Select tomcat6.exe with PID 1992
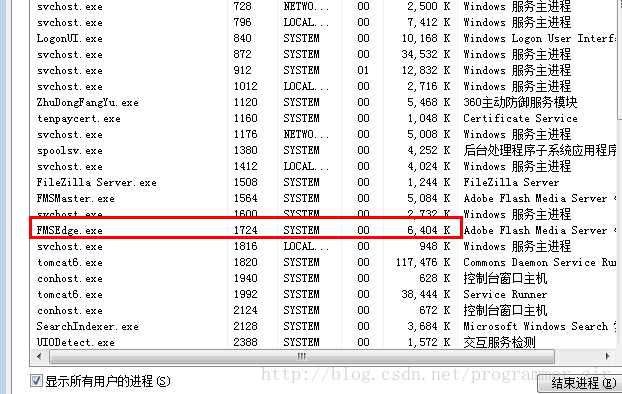This screenshot has height=394, width=622. 69,294
